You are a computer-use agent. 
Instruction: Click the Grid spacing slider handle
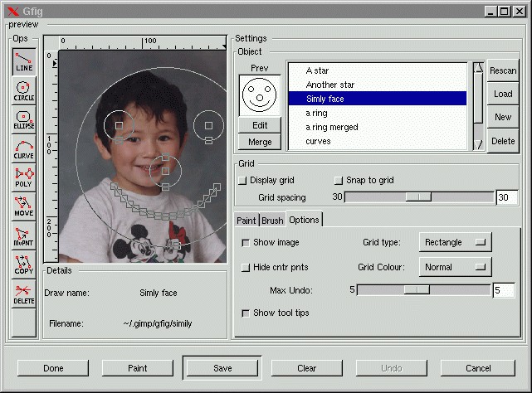pyautogui.click(x=418, y=197)
